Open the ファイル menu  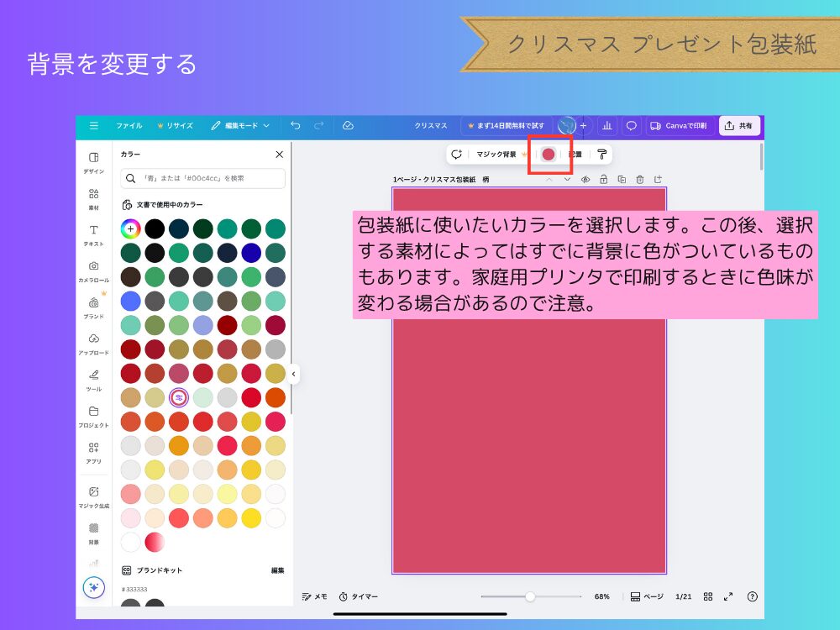coord(130,125)
